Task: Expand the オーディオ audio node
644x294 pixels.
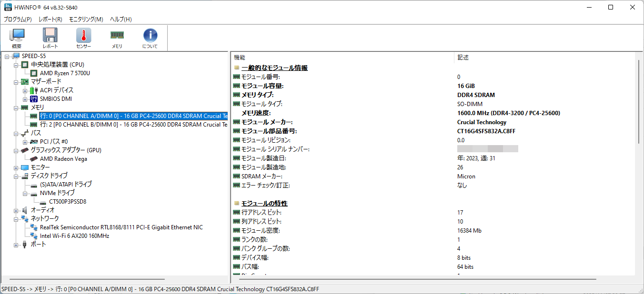Action: pyautogui.click(x=16, y=210)
